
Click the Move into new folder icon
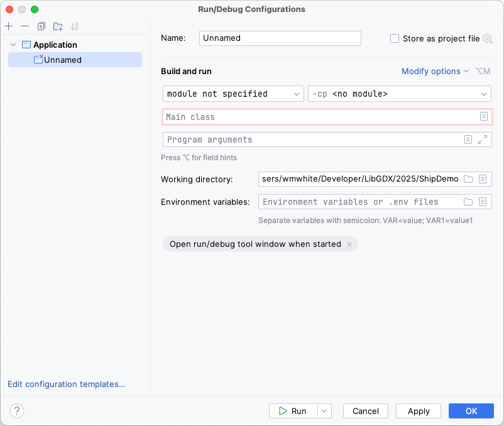tap(58, 26)
